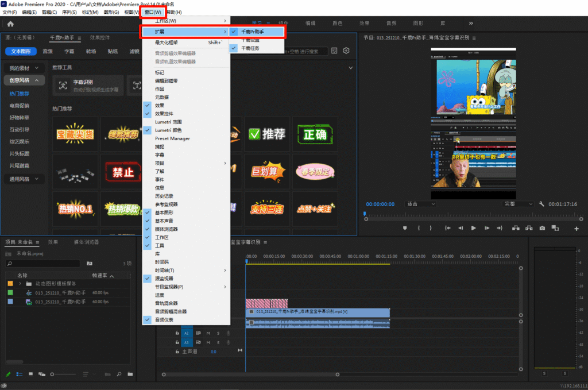Open the plugin gear settings icon

346,51
